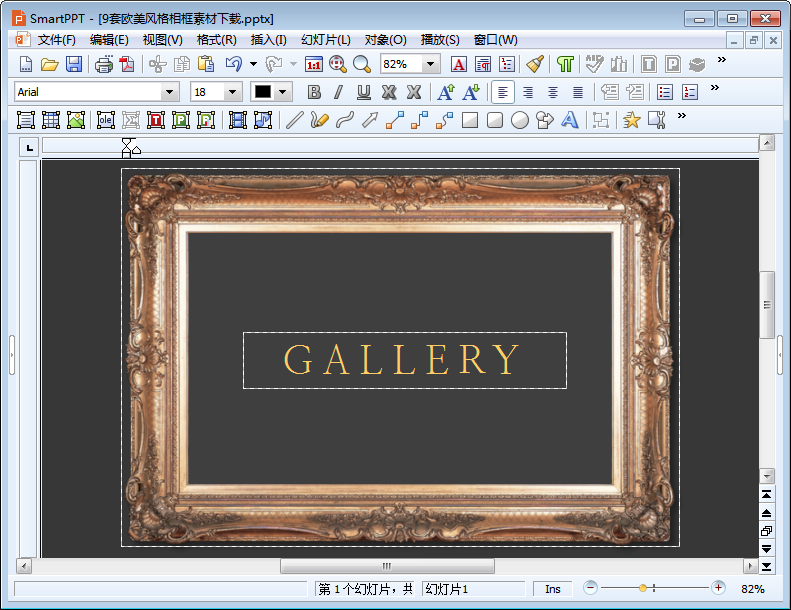Enable right text alignment
791x610 pixels.
(x=528, y=92)
